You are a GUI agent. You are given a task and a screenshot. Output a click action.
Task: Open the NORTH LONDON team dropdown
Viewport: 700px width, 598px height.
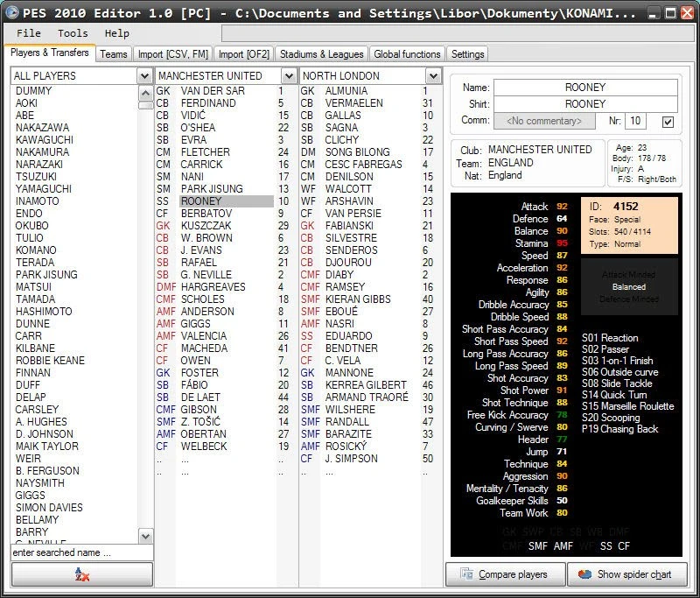[x=433, y=75]
